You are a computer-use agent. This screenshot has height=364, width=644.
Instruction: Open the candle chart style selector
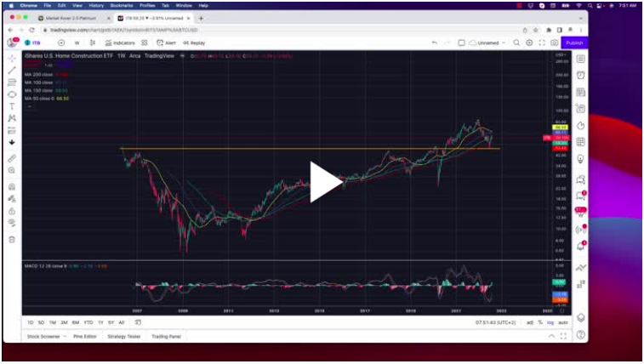[93, 43]
